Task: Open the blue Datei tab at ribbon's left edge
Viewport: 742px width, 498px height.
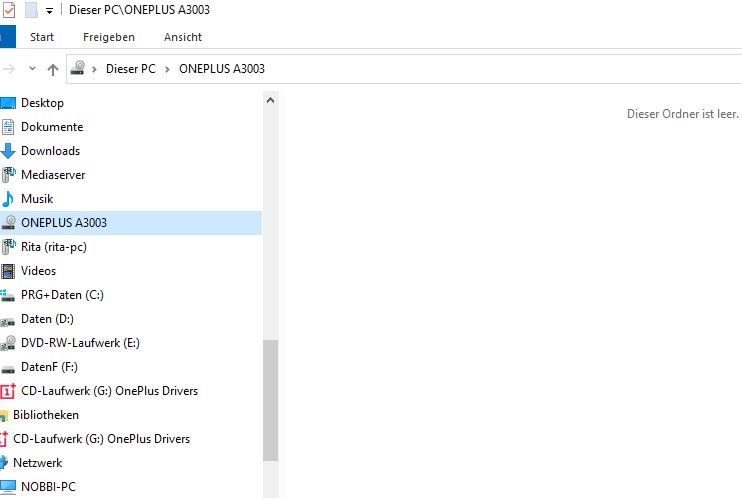Action: [x=8, y=37]
